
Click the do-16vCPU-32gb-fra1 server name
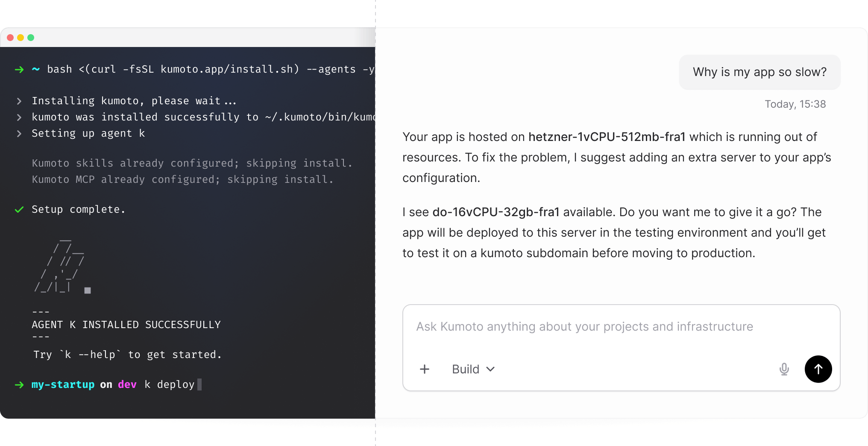point(496,212)
